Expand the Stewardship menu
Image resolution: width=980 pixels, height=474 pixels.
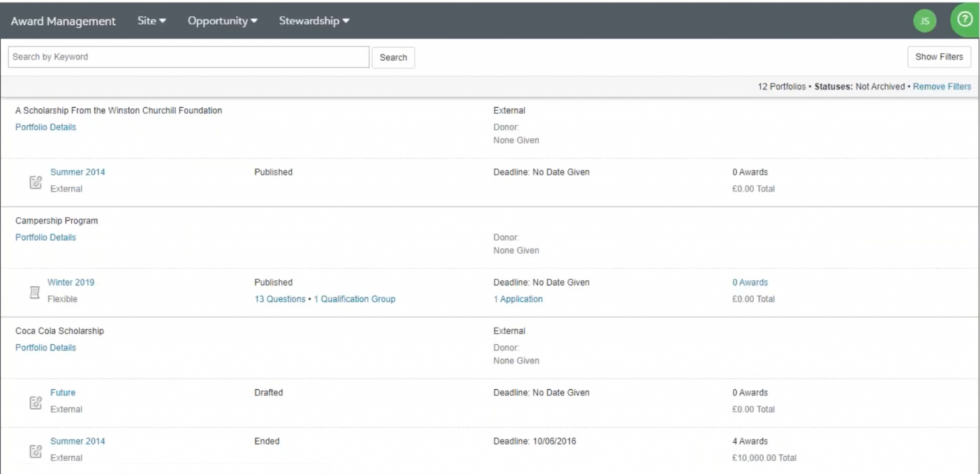[x=313, y=20]
